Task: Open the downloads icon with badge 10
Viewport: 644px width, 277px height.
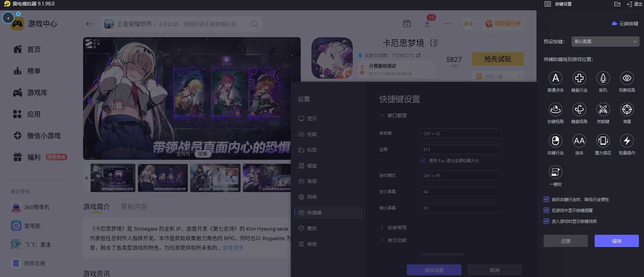Action: [427, 24]
